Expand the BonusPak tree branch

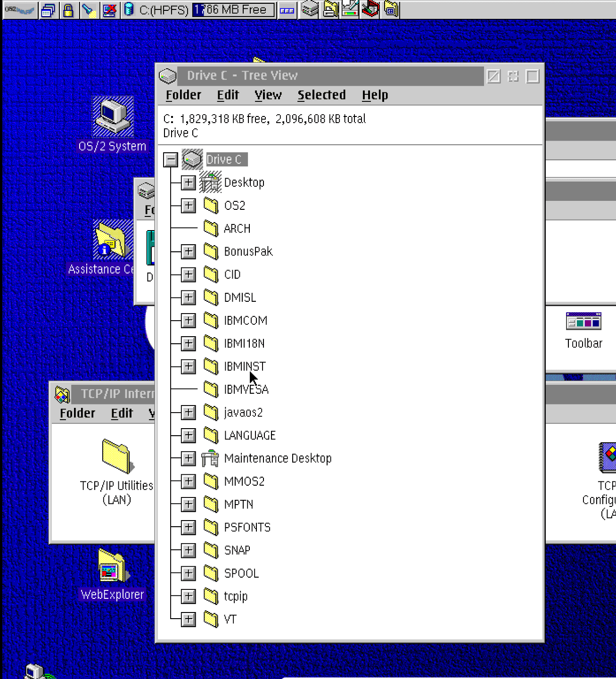coord(188,251)
